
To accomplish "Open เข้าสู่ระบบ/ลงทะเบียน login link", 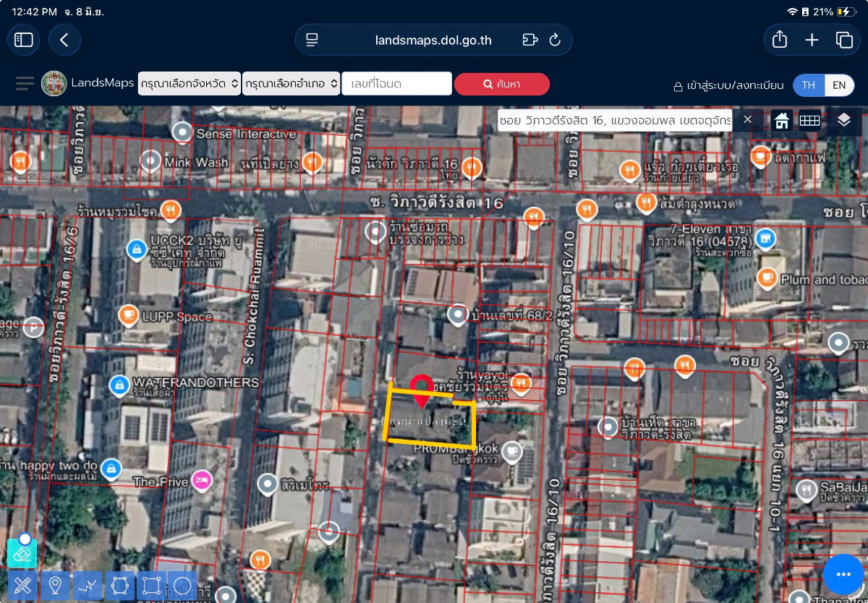I will [x=728, y=85].
